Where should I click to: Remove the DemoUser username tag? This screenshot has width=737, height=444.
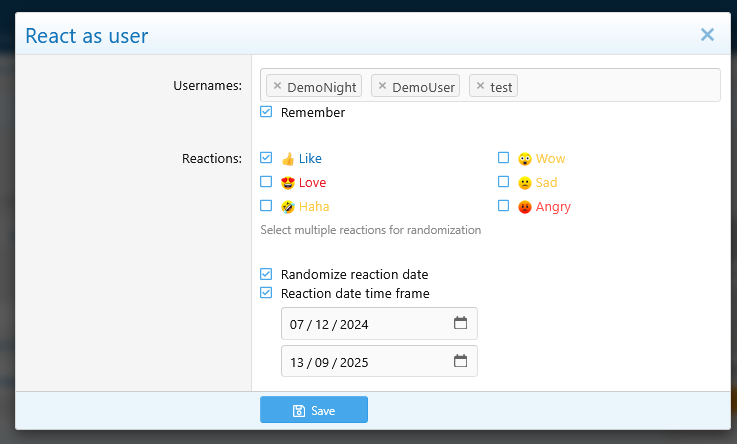pos(382,86)
